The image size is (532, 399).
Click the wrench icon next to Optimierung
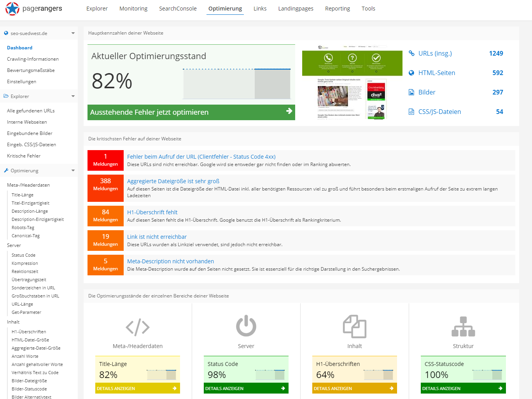pyautogui.click(x=6, y=170)
